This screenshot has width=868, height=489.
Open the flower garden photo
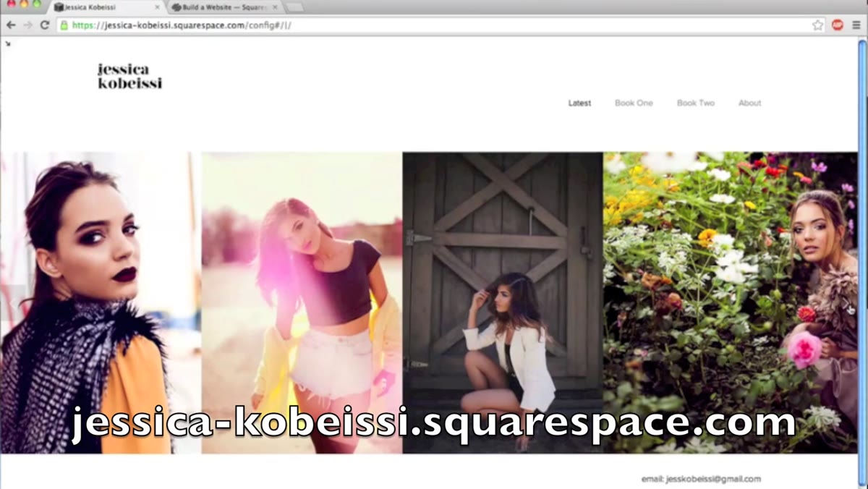point(731,302)
